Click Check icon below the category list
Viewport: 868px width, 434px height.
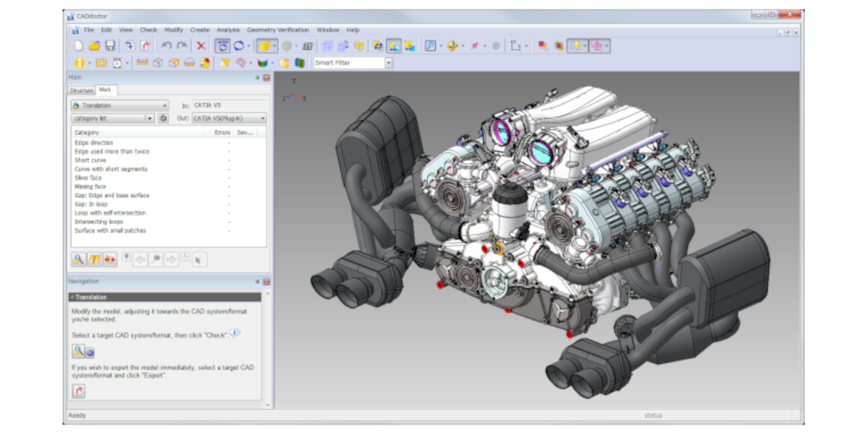click(79, 259)
